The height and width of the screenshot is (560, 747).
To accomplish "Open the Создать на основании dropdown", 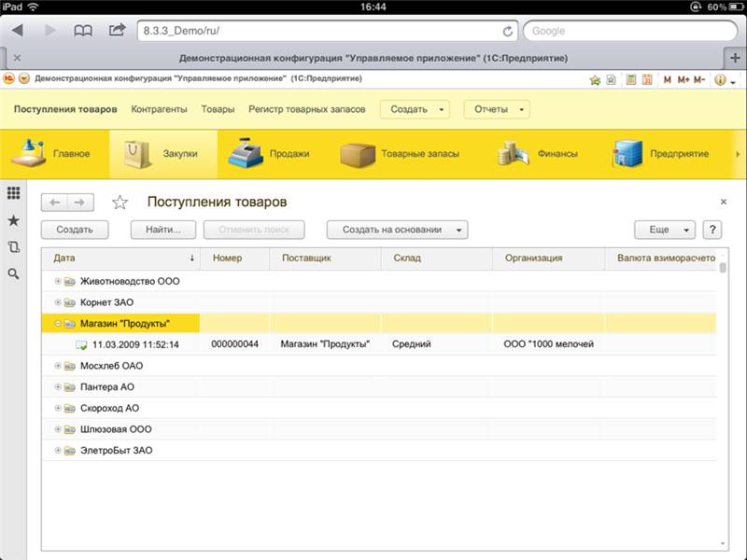I will 398,230.
